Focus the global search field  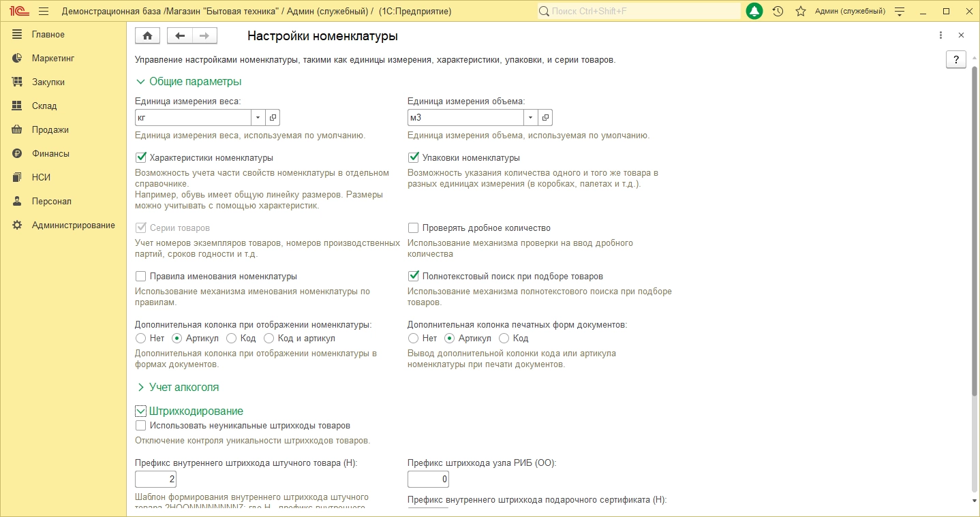click(639, 11)
